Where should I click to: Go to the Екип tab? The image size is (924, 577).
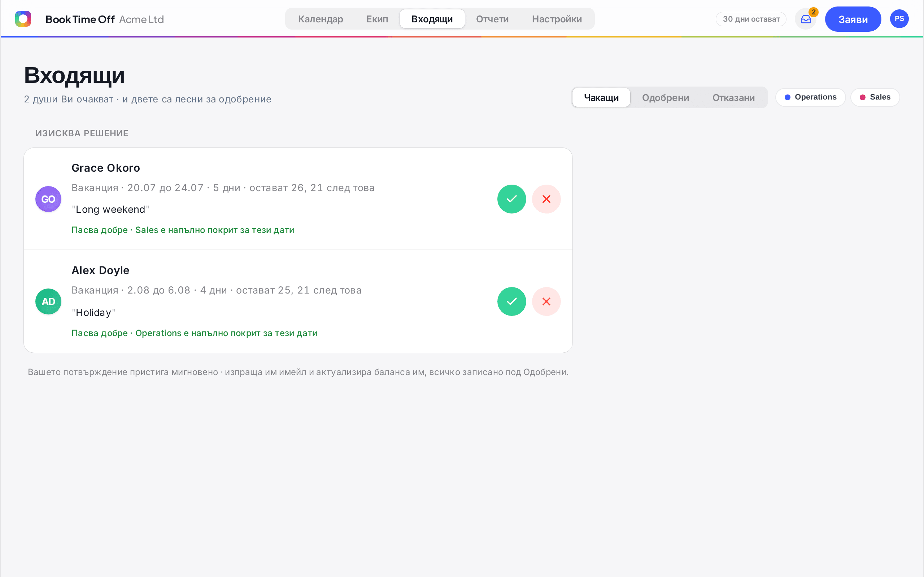[377, 19]
